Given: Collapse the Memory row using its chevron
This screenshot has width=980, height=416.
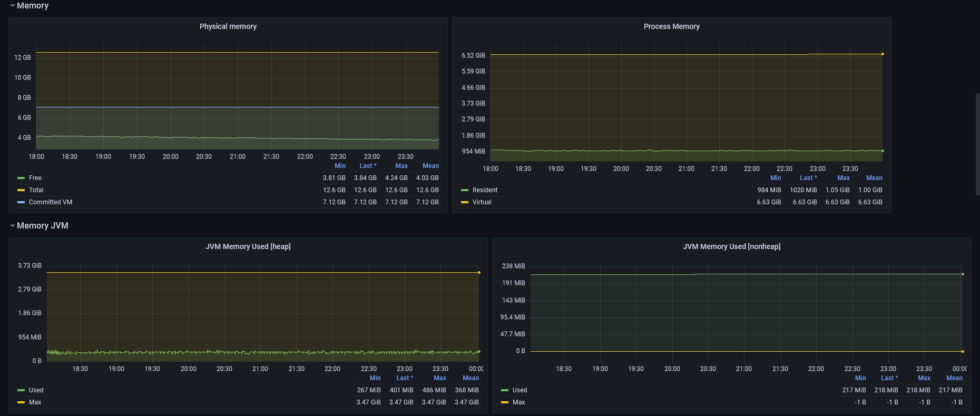Looking at the screenshot, I should 12,5.
